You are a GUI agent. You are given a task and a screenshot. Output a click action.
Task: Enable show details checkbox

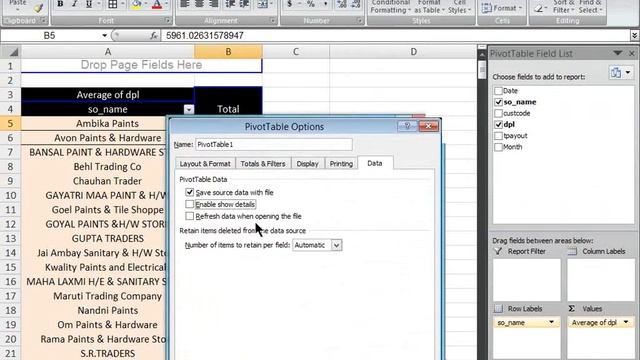pos(189,204)
